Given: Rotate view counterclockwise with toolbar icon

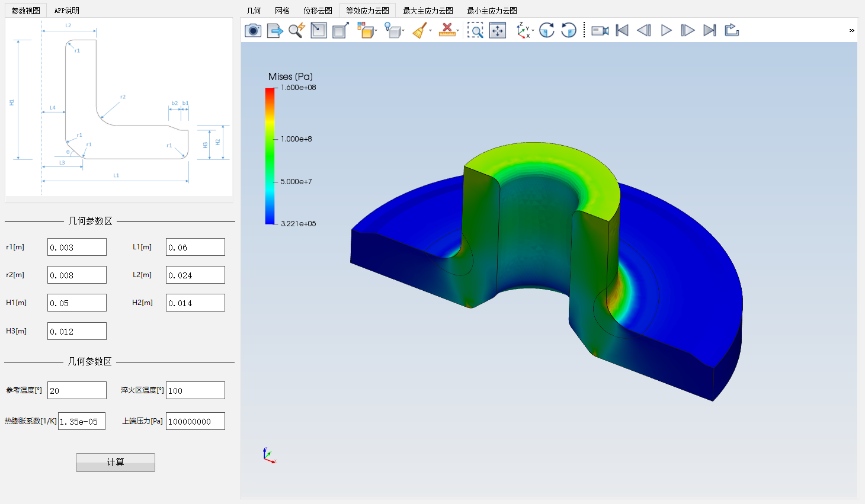Looking at the screenshot, I should click(x=569, y=30).
